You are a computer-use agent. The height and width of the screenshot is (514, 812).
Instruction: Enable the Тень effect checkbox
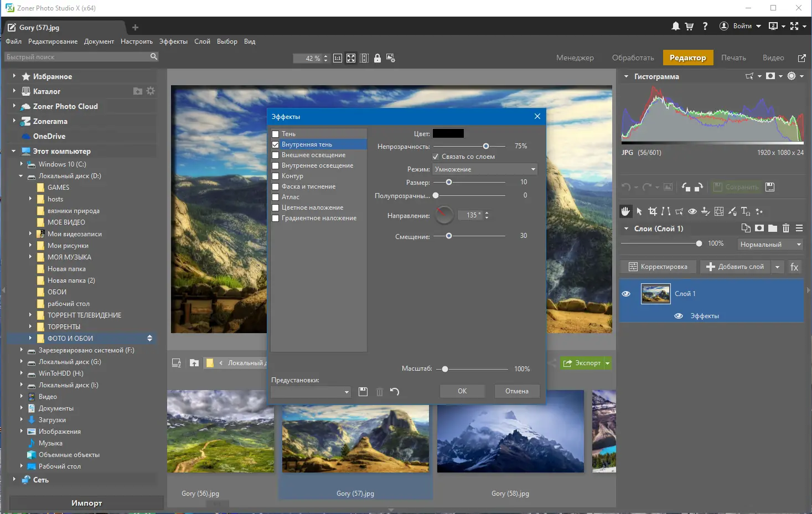(275, 134)
